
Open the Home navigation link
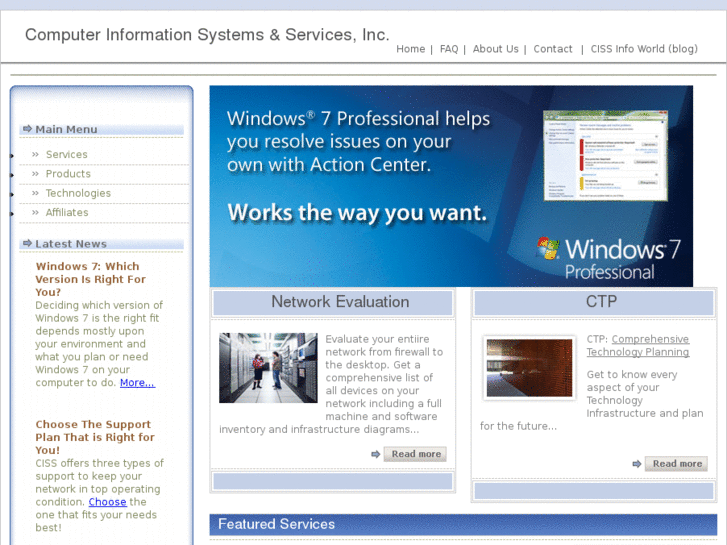click(x=410, y=49)
